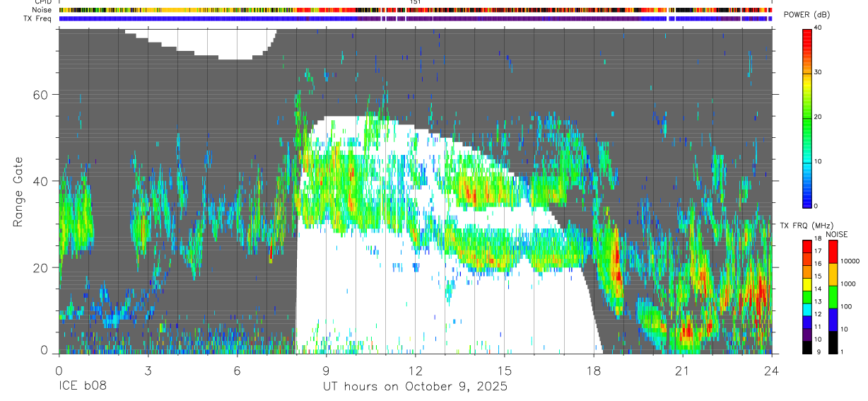Click the TX Freq row label above plot
Viewport: 868px width, 401px height.
point(38,19)
